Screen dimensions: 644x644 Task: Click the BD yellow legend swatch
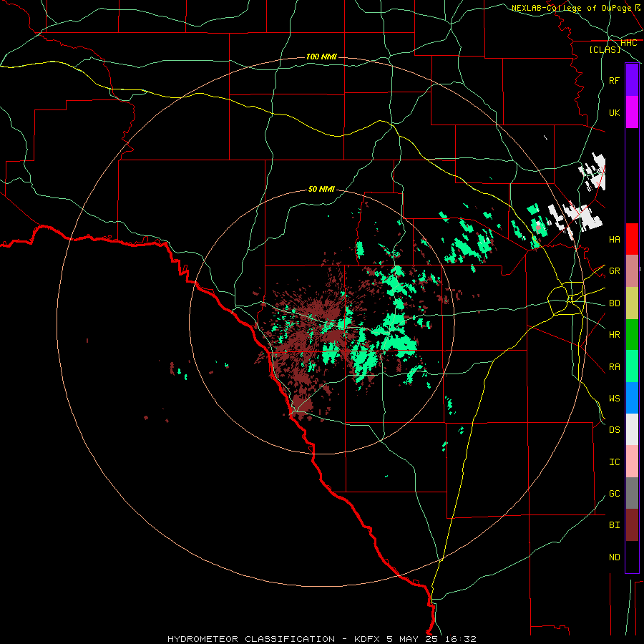(632, 303)
